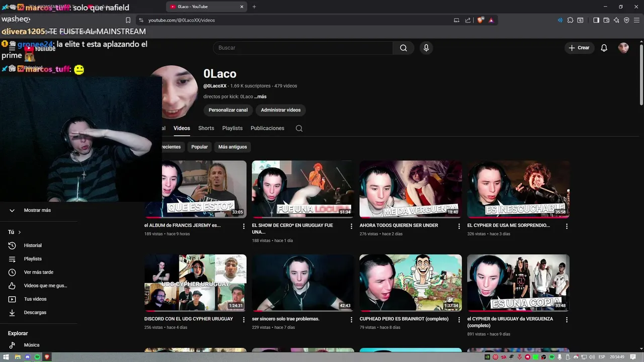Open the browser hamburger menu
Screen dimensions: 644x362
click(636, 20)
